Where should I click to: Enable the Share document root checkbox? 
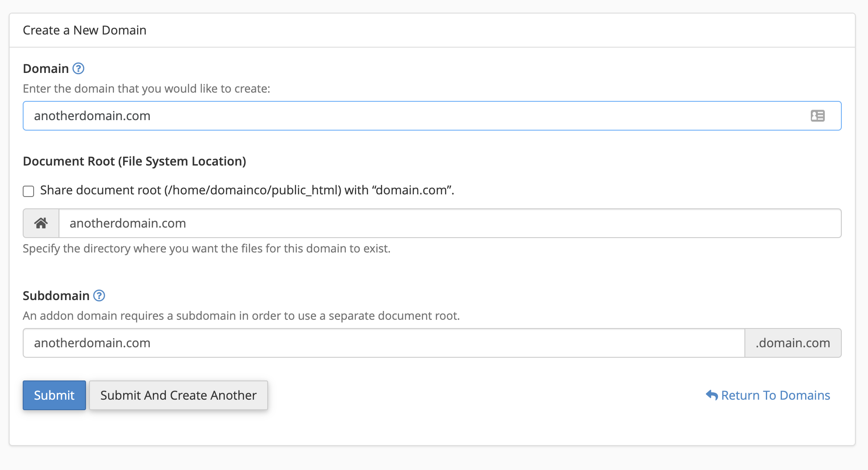coord(28,191)
